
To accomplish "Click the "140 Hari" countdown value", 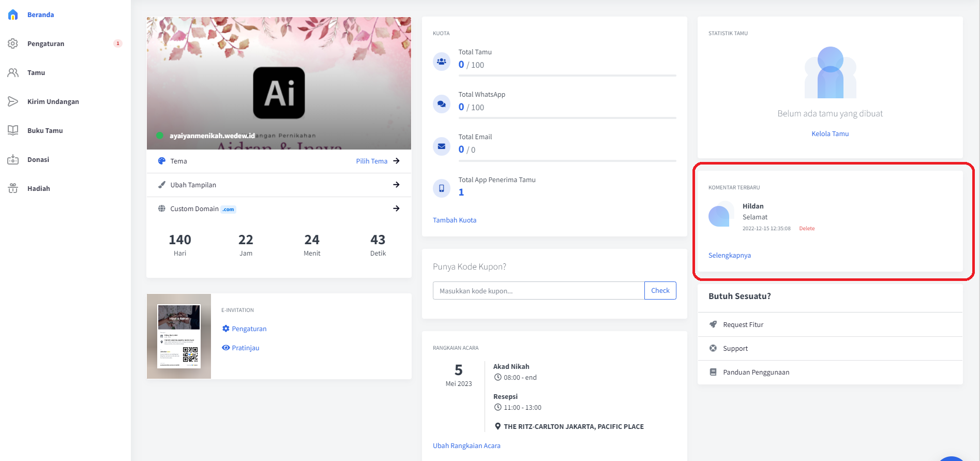I will [x=180, y=245].
